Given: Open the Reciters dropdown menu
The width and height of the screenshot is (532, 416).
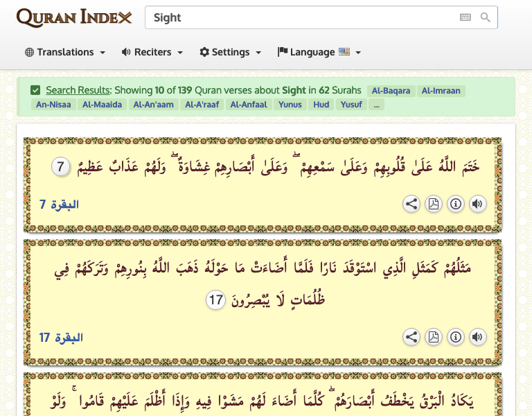Looking at the screenshot, I should (x=152, y=52).
